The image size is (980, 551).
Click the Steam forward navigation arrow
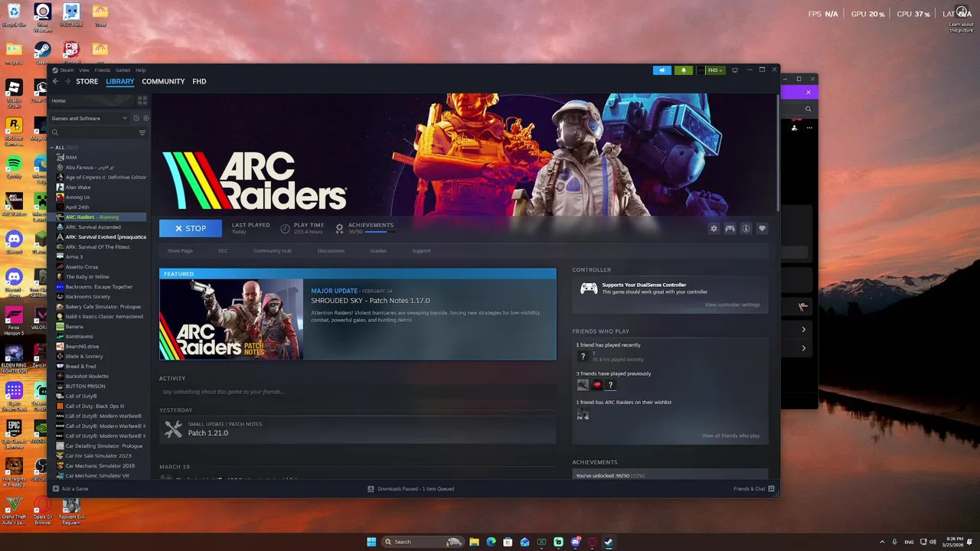tap(67, 81)
